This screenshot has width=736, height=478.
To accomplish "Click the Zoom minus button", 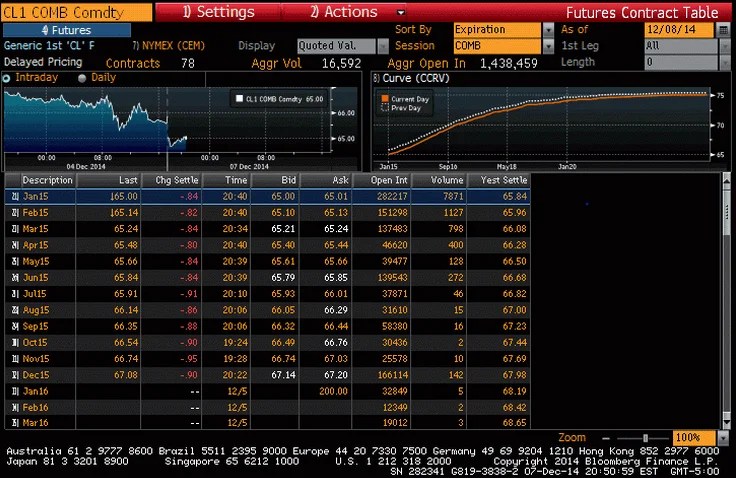I will click(606, 438).
